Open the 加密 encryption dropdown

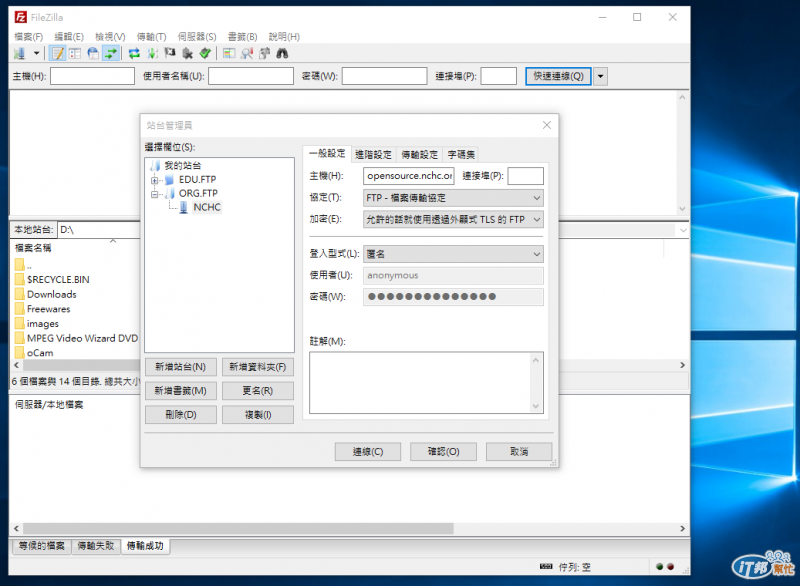[x=453, y=219]
